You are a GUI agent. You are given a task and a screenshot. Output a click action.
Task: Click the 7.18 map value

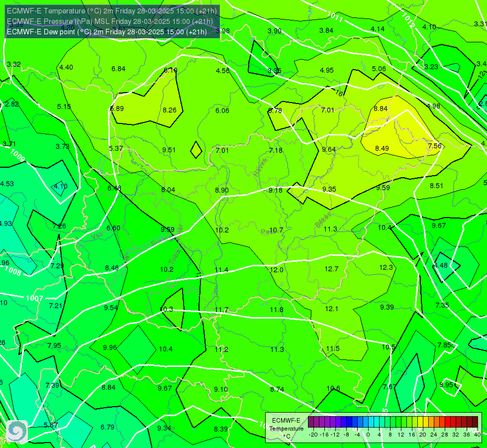[x=276, y=150]
